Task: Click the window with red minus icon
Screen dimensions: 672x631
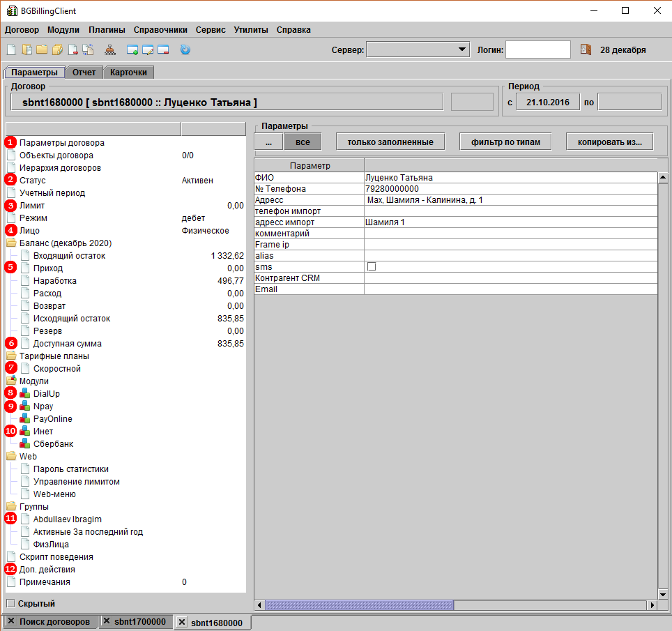Action: coord(163,50)
